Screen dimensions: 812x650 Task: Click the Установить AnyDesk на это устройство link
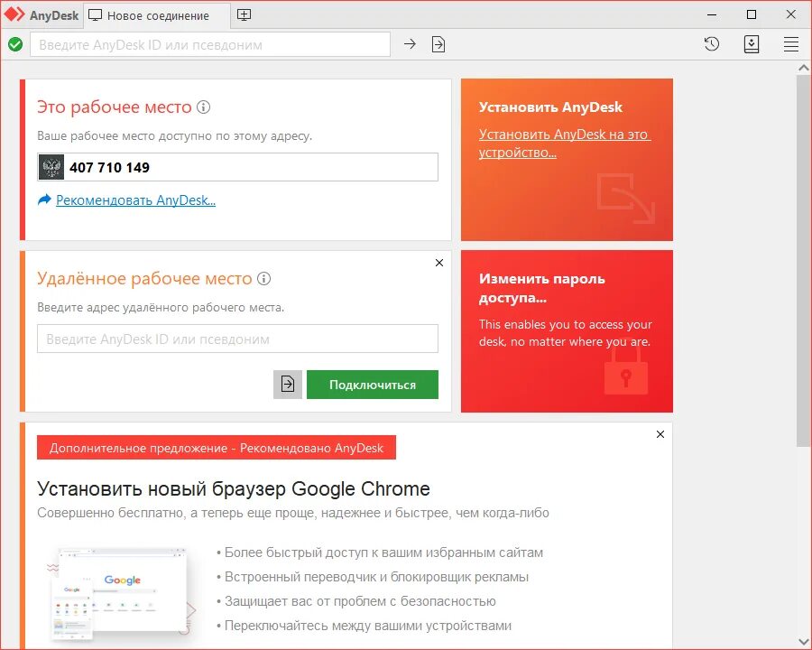pyautogui.click(x=565, y=143)
